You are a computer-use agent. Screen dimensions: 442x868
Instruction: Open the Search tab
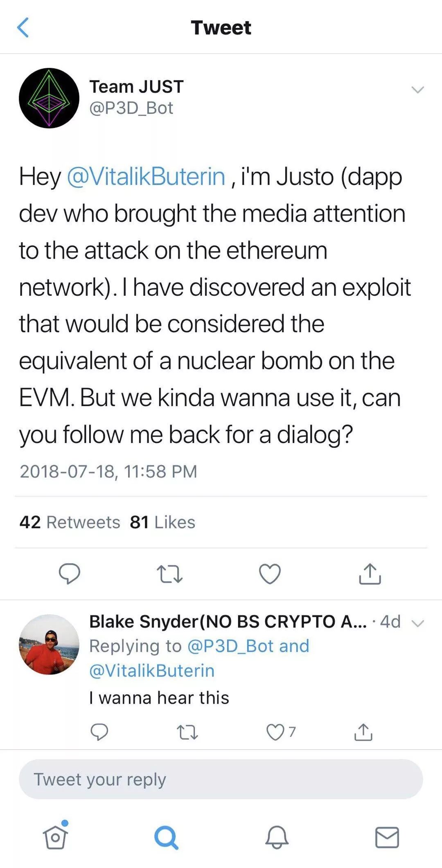(166, 837)
